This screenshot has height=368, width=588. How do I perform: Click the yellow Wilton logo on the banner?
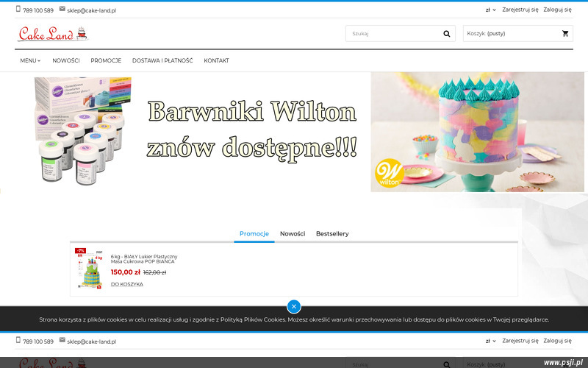point(390,173)
